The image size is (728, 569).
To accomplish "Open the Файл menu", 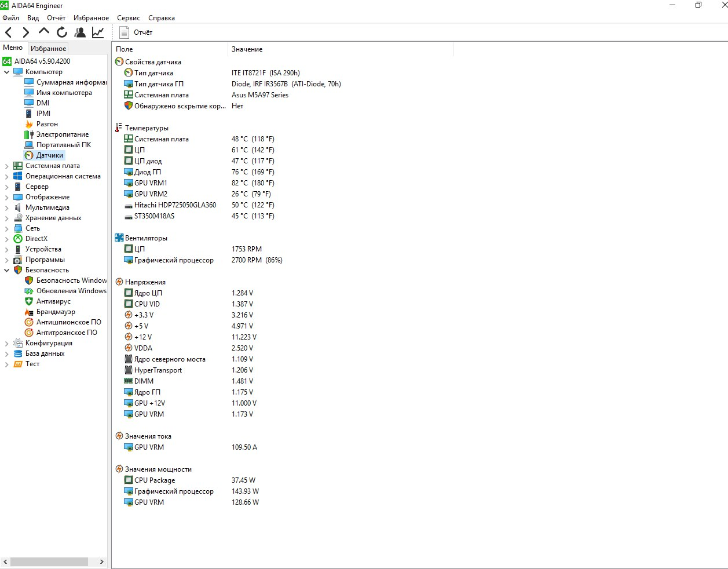I will tap(11, 18).
